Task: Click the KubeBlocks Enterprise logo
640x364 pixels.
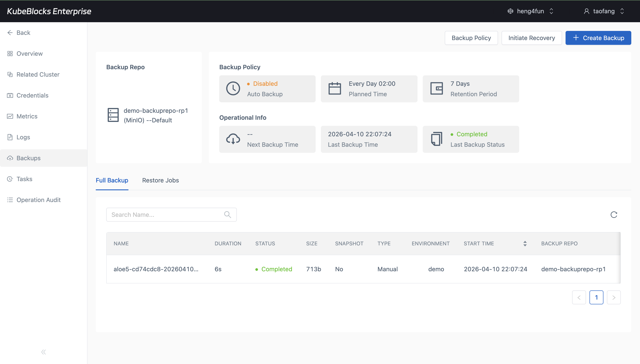Action: pyautogui.click(x=49, y=11)
